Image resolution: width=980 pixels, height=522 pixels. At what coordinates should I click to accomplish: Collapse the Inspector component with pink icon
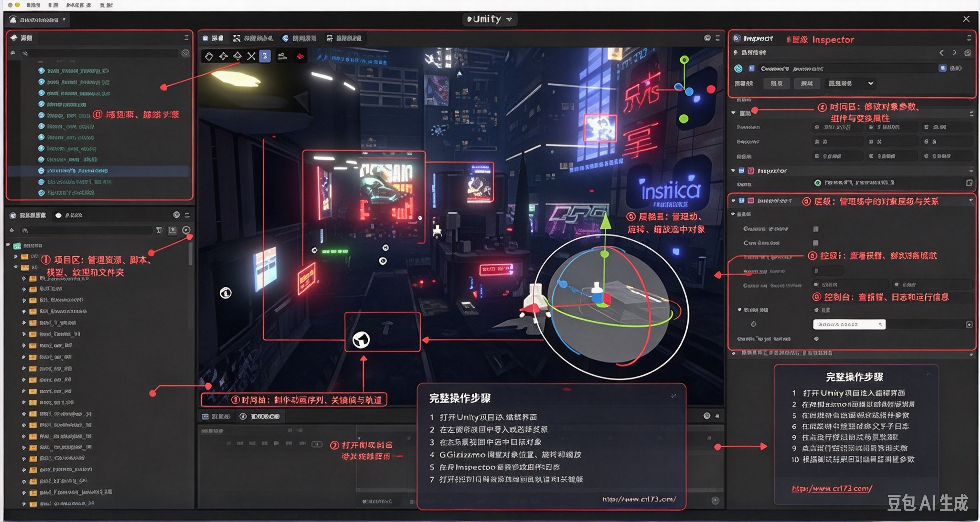[x=733, y=171]
